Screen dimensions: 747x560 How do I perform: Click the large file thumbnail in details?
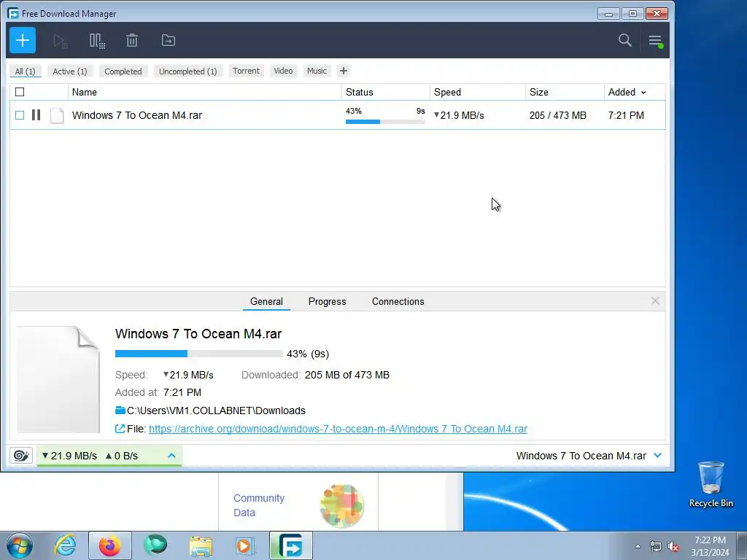tap(58, 379)
